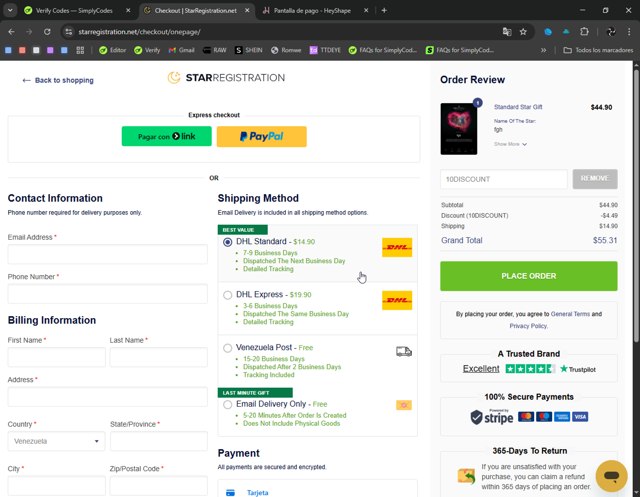
Task: Open the General Terms link
Action: click(570, 314)
